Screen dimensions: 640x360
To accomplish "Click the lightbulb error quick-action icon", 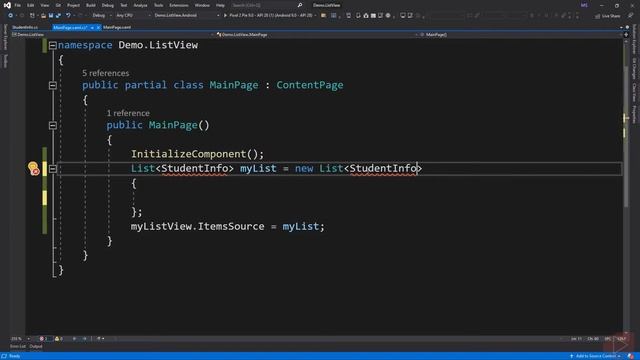I will click(x=33, y=168).
